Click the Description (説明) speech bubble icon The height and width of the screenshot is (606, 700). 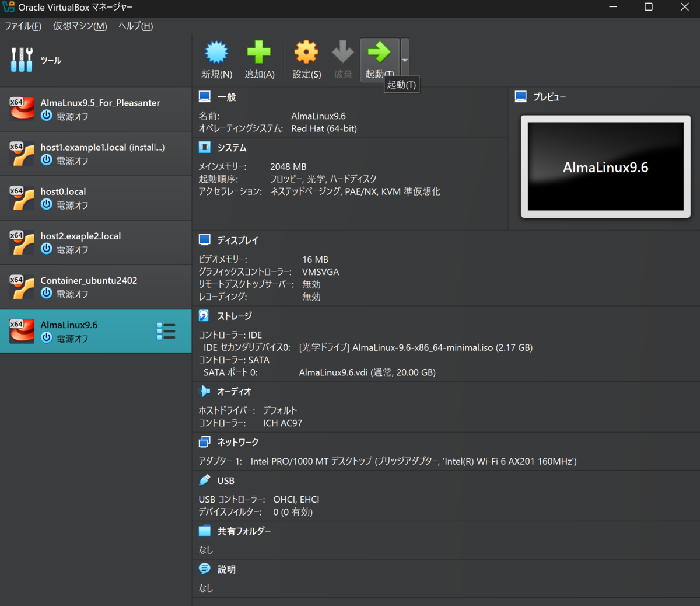(205, 569)
